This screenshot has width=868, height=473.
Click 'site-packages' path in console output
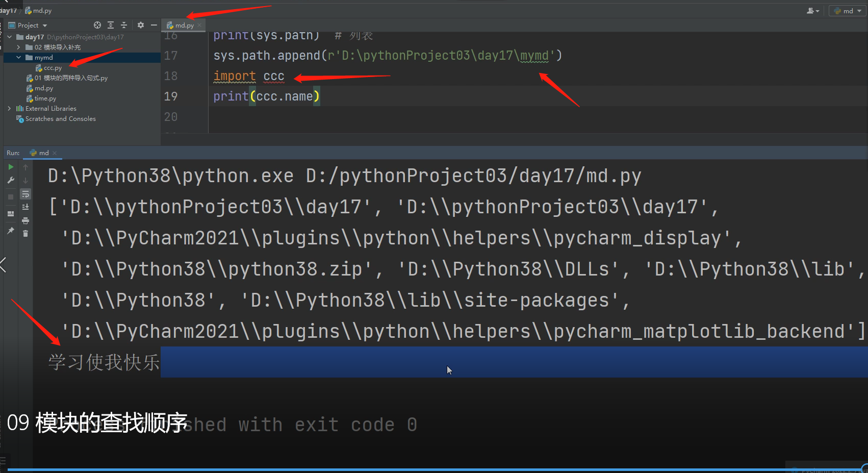click(x=537, y=301)
